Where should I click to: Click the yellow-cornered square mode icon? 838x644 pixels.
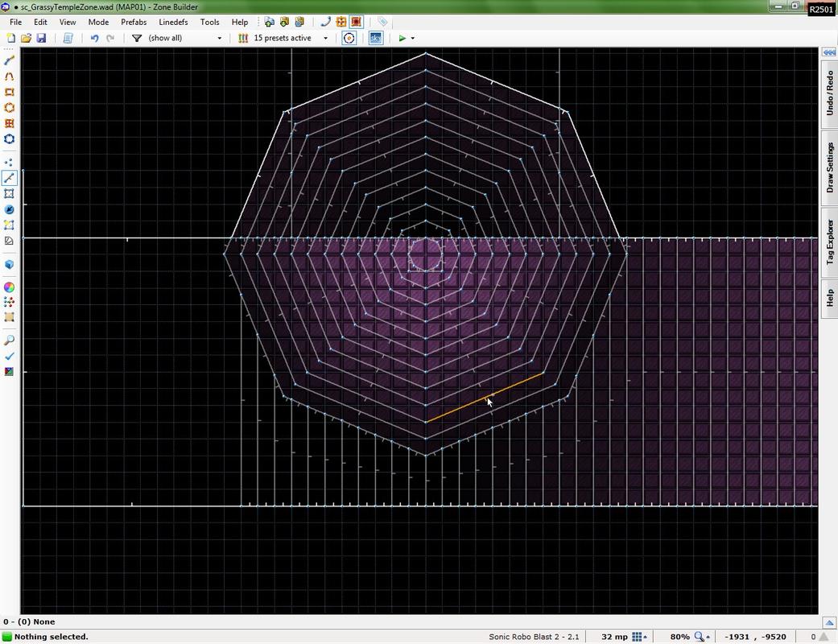9,225
